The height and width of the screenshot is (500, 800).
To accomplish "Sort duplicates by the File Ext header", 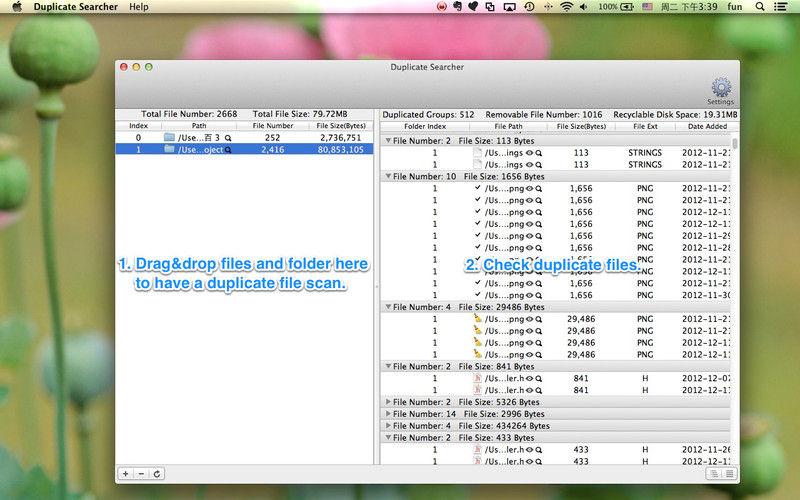I will 645,127.
